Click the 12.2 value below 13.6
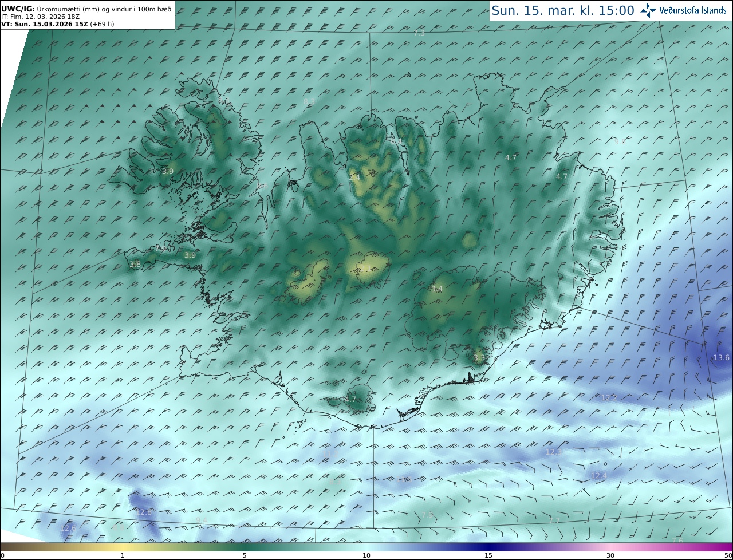Screen dimensions: 733x560 609,397
